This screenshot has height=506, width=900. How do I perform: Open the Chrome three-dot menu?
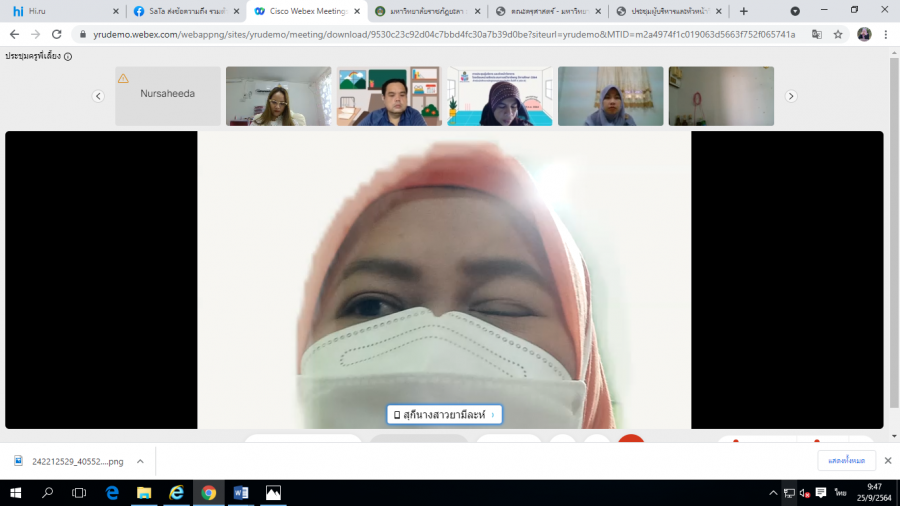[x=886, y=34]
